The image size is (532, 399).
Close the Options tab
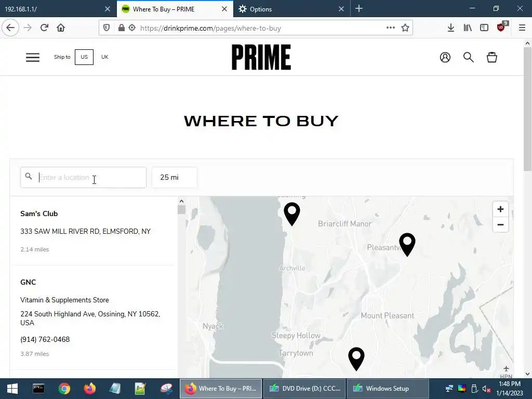pos(341,9)
